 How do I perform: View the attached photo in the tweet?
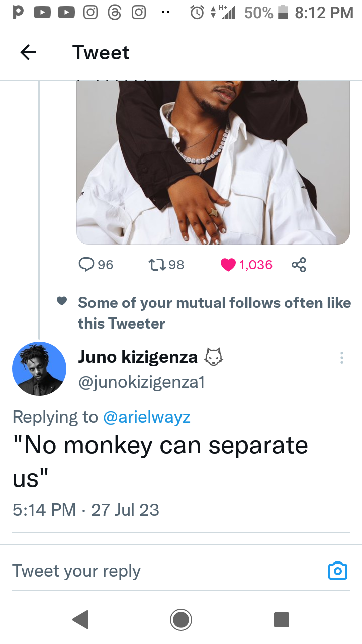click(x=213, y=162)
